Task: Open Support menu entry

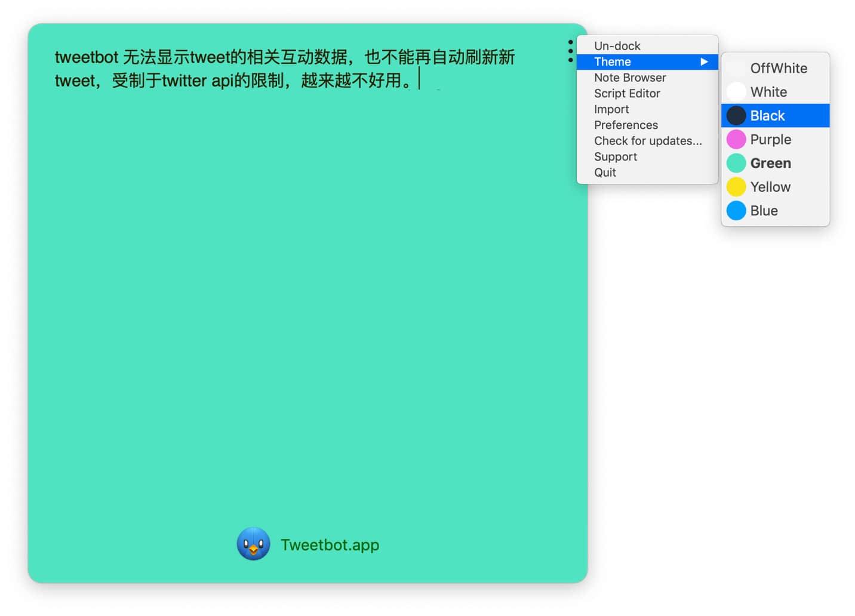Action: [647, 156]
